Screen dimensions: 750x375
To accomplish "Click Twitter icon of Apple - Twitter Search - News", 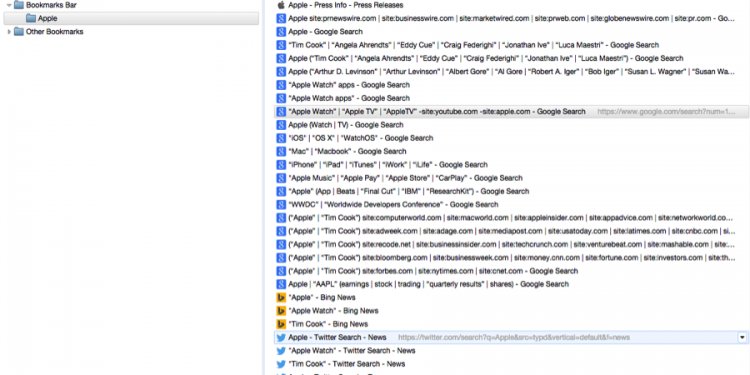I will pos(281,337).
